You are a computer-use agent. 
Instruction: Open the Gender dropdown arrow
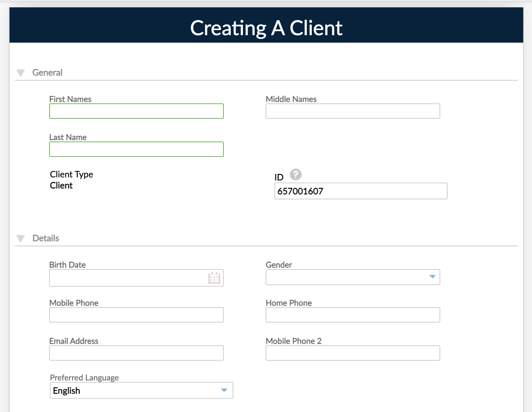[432, 277]
